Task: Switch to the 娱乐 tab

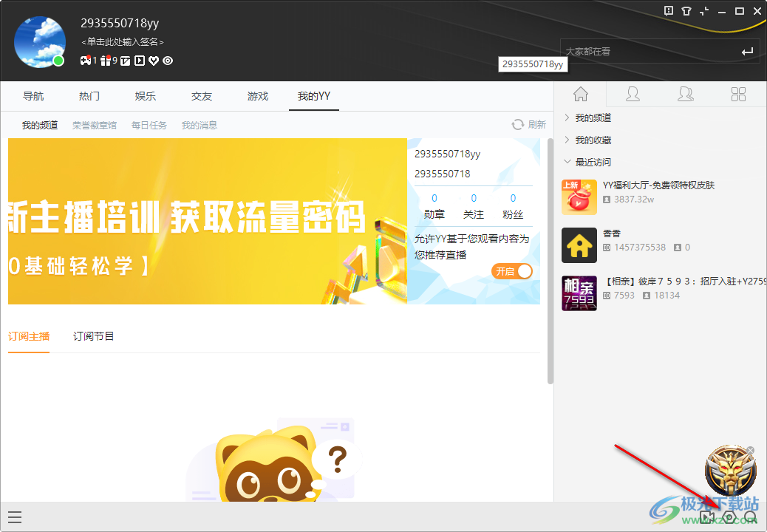Action: (146, 96)
